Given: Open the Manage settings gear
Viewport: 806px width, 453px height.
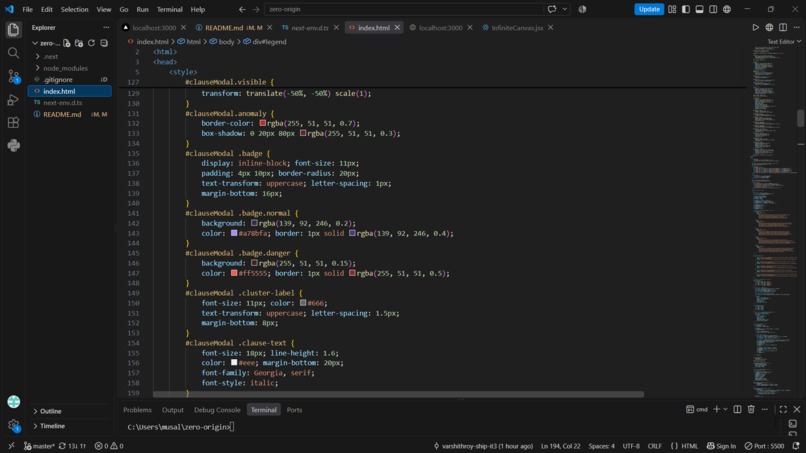Looking at the screenshot, I should [x=13, y=425].
